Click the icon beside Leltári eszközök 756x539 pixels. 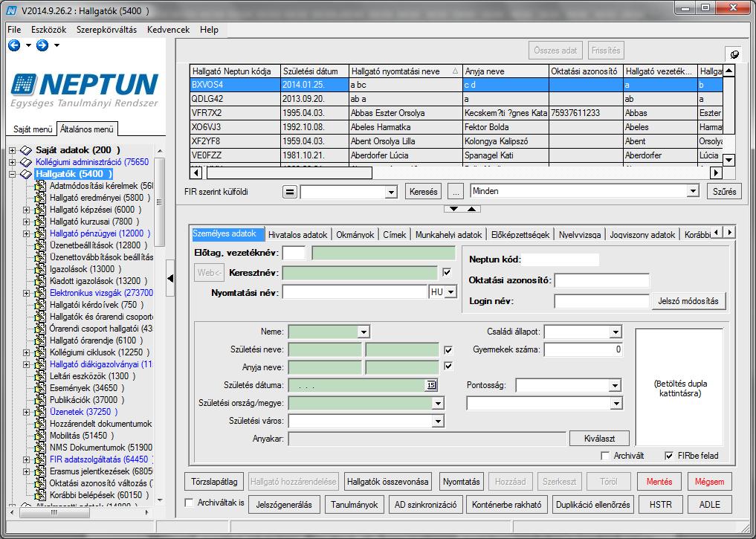pyautogui.click(x=40, y=376)
